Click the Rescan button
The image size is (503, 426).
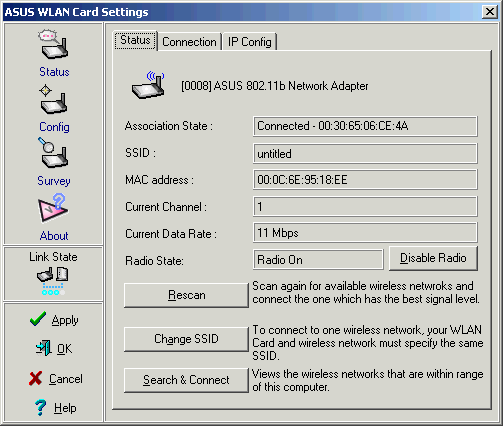pos(186,295)
